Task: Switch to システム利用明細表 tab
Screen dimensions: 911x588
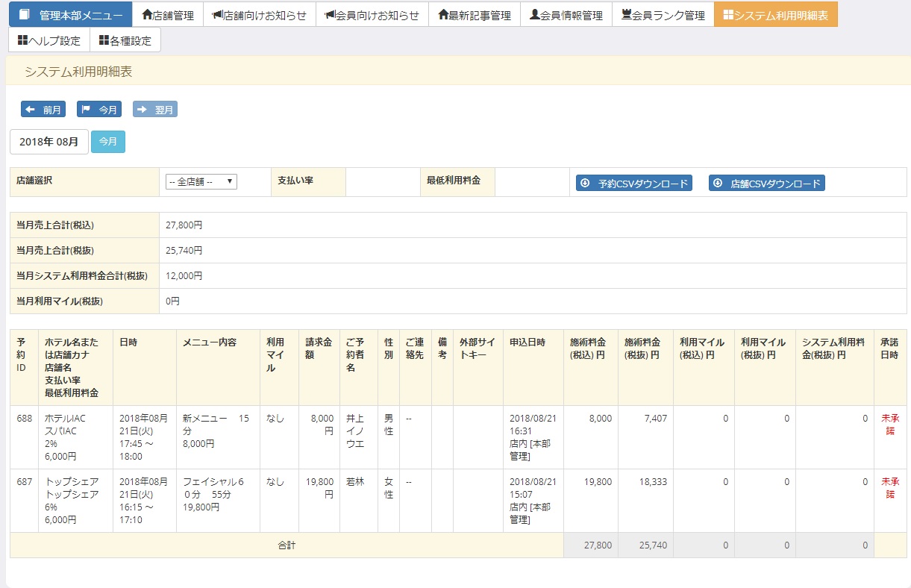Action: pos(775,15)
